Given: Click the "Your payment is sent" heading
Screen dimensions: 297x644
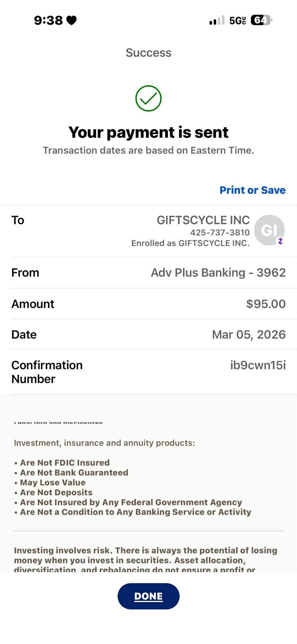Looking at the screenshot, I should [x=148, y=132].
